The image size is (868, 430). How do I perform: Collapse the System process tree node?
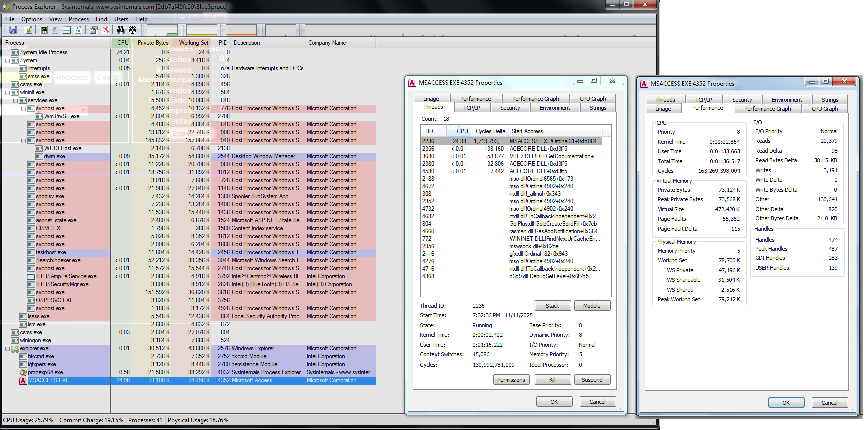pyautogui.click(x=7, y=61)
